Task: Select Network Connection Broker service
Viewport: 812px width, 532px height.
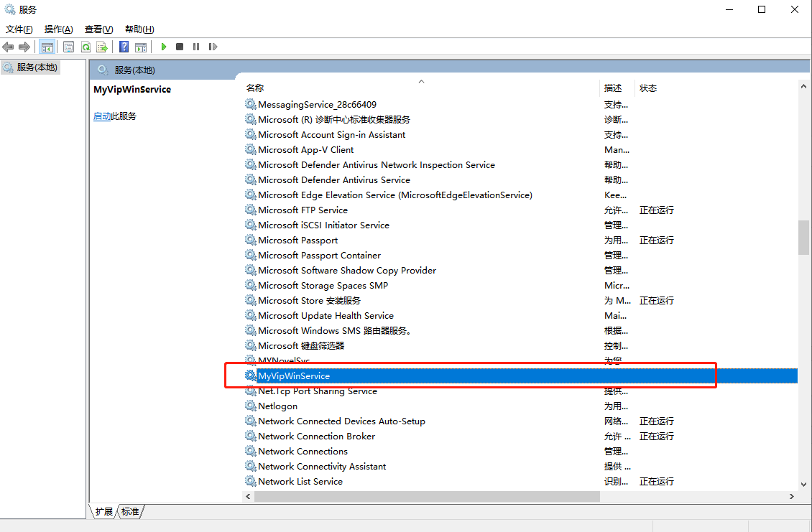Action: tap(520, 437)
